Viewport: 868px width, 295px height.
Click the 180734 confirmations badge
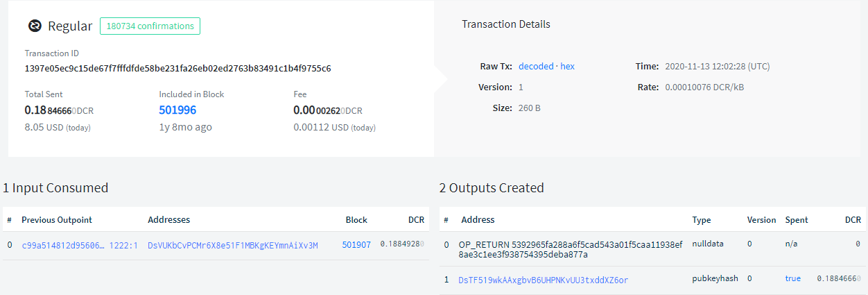click(150, 26)
